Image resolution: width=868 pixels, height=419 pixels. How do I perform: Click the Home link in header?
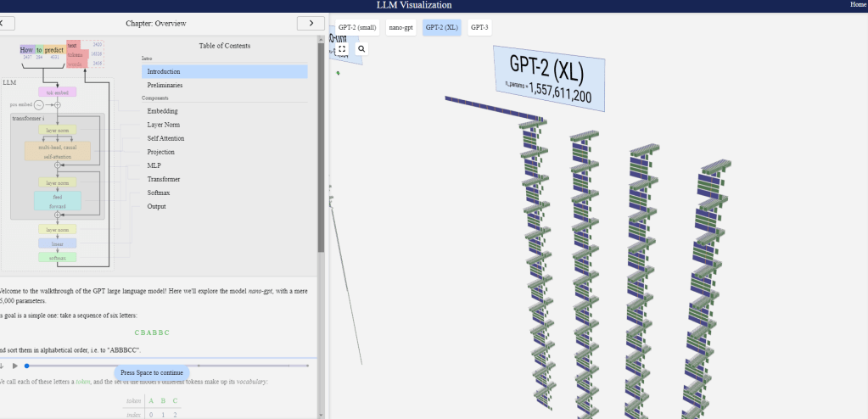(858, 5)
